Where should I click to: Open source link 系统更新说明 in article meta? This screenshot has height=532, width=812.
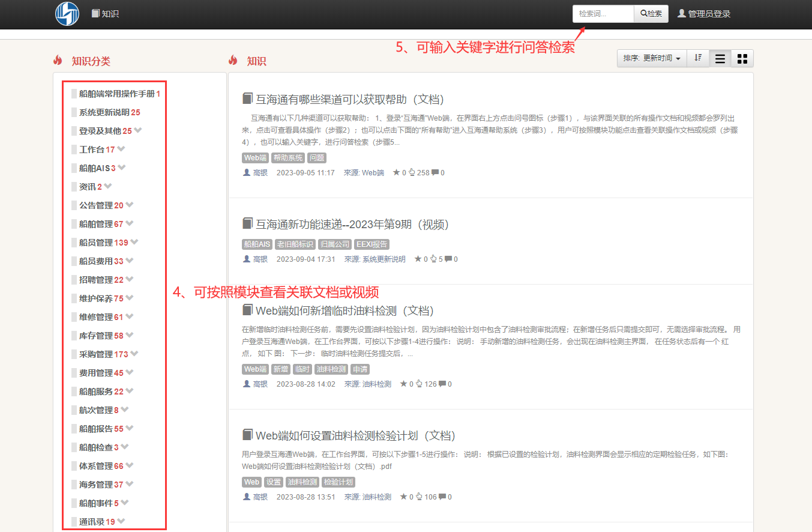pyautogui.click(x=384, y=259)
